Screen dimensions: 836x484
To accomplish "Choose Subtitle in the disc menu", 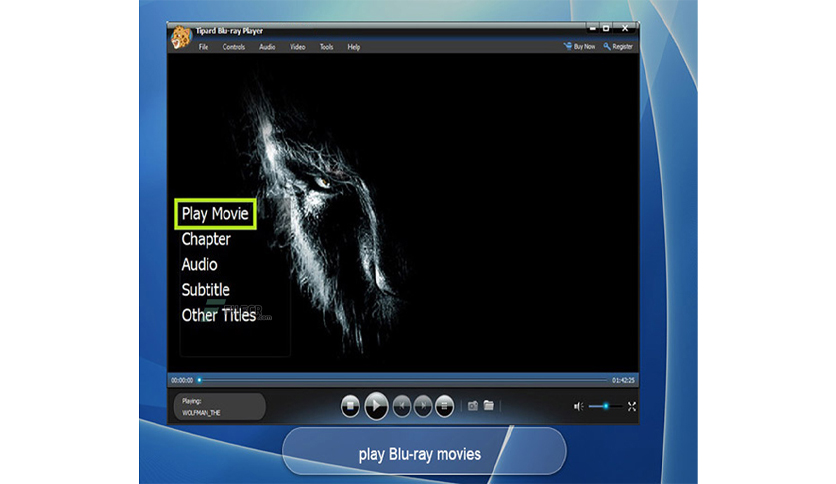I will click(205, 289).
